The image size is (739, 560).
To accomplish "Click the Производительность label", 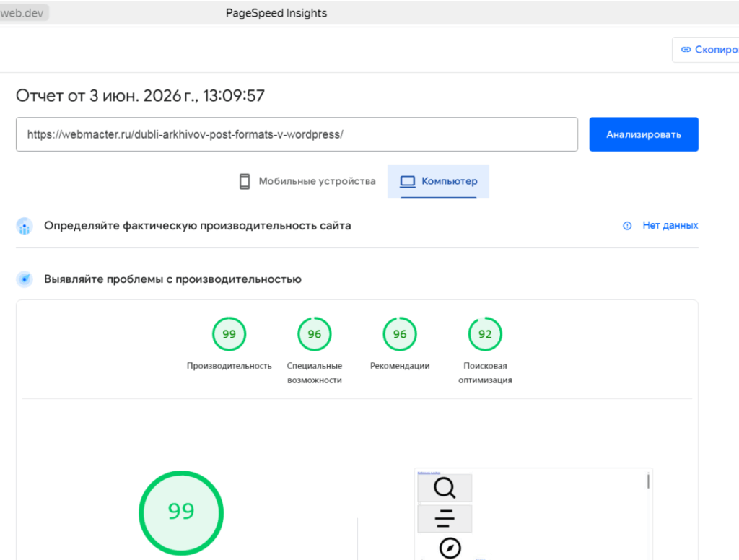I will click(229, 366).
